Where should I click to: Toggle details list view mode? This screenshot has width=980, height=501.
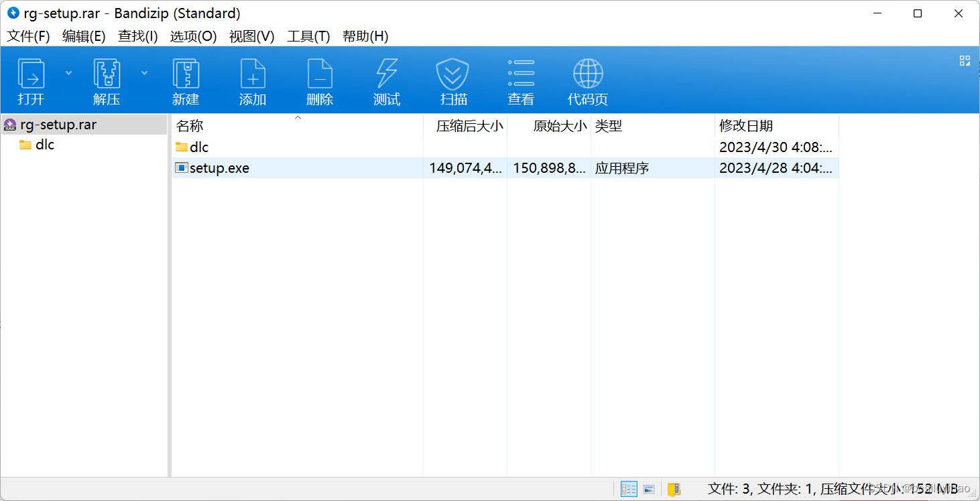[629, 489]
